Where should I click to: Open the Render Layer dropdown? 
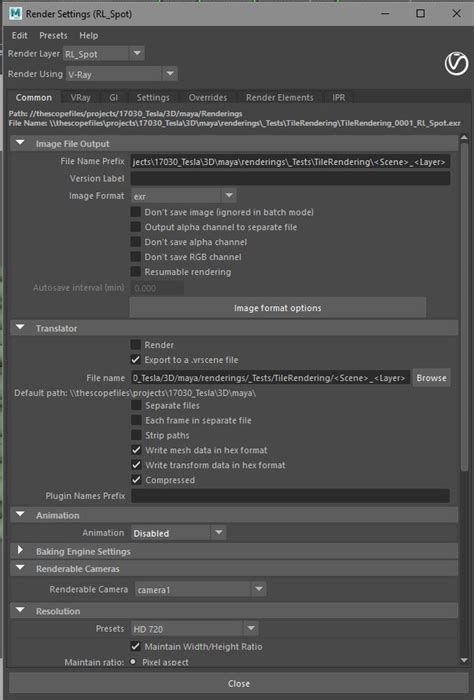coord(103,54)
